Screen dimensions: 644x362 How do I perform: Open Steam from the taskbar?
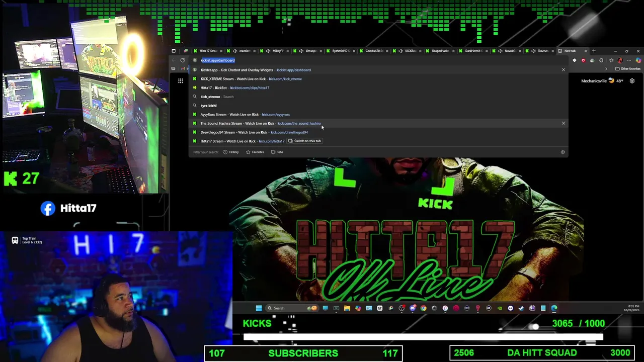tap(521, 308)
